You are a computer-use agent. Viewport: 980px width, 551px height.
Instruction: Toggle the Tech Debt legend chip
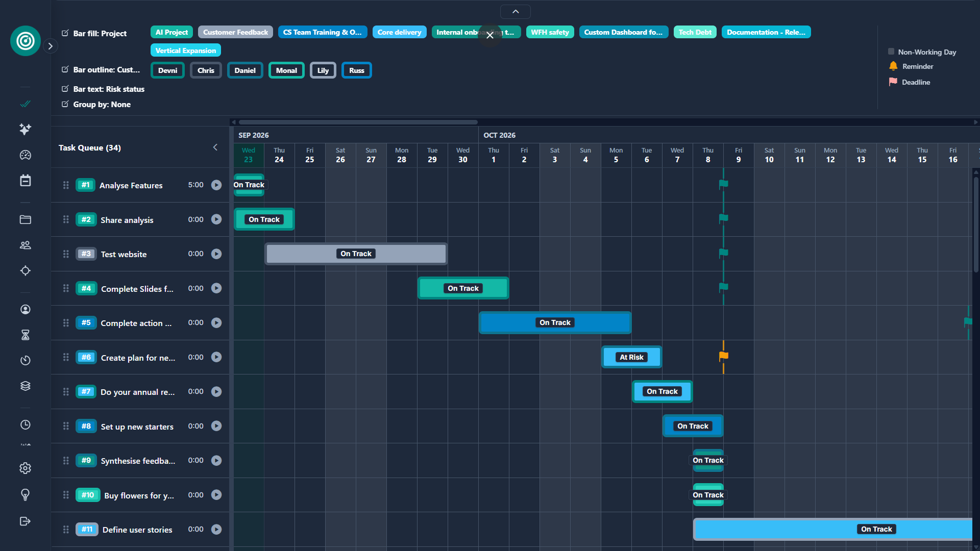695,32
